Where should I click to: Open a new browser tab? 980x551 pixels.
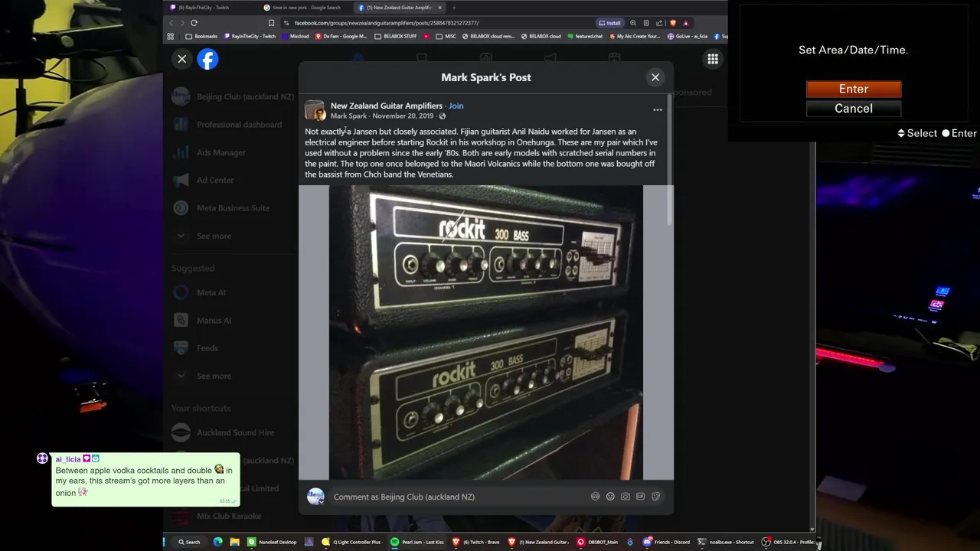coord(453,8)
